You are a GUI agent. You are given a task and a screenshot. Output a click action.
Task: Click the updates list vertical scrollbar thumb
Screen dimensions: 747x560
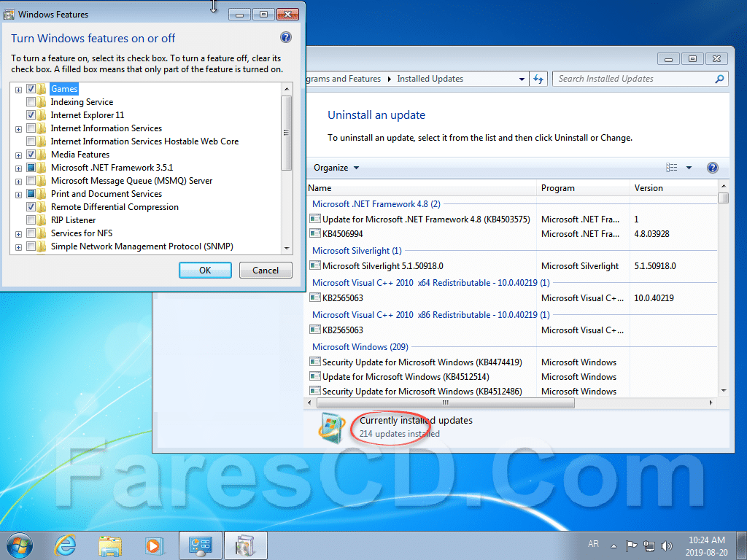[723, 198]
